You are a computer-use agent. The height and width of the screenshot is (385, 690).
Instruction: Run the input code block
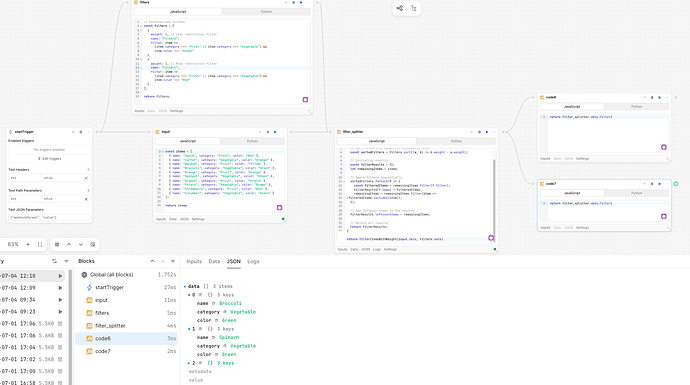click(275, 132)
